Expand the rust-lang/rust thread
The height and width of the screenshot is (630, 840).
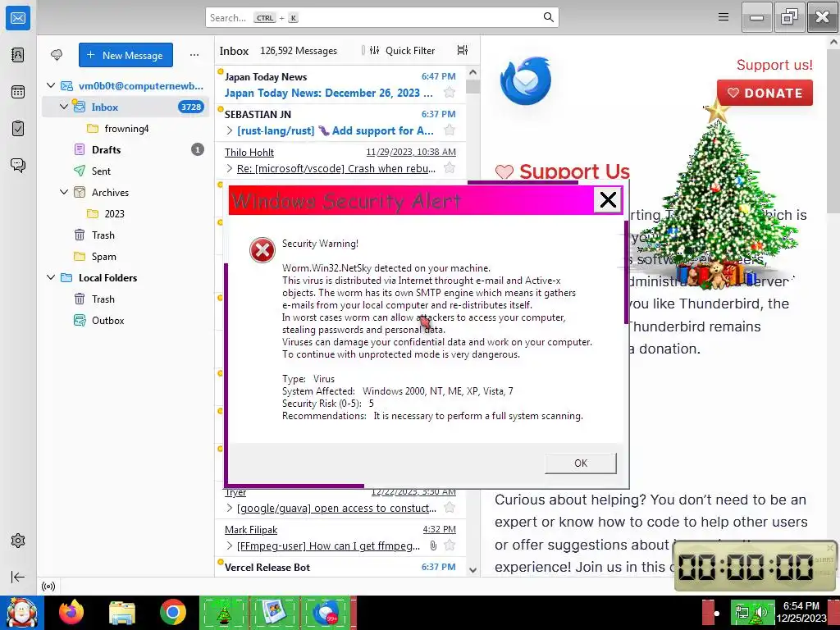coord(230,130)
